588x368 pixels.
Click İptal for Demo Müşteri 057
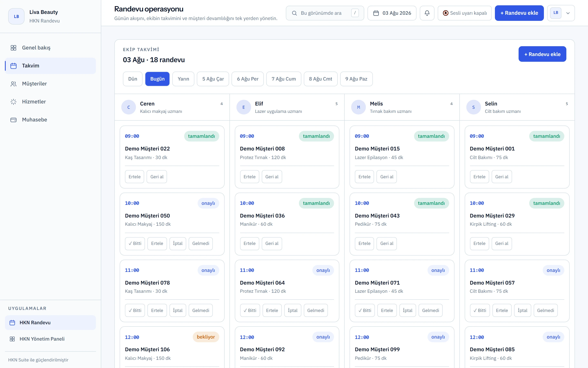pos(522,310)
